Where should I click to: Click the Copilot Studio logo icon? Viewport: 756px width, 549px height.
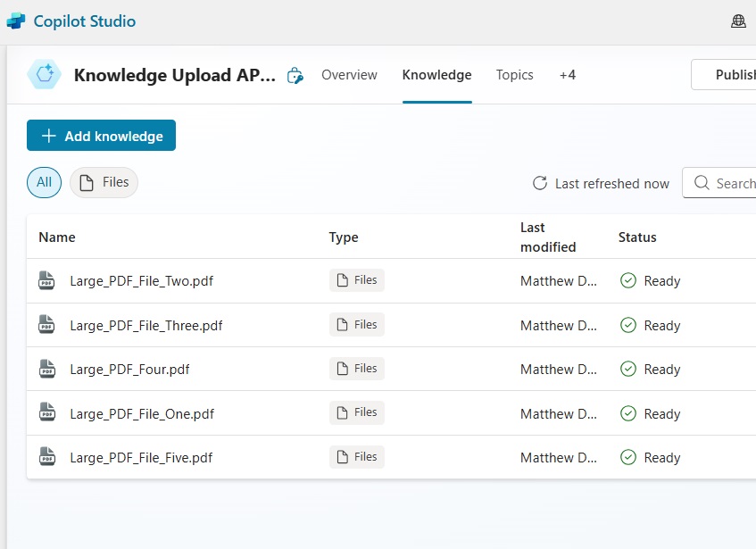16,21
